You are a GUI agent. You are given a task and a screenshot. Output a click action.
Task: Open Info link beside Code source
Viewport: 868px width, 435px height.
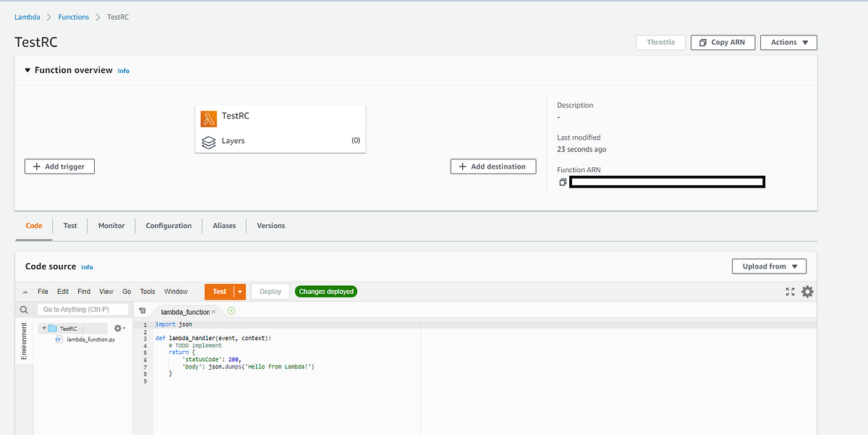click(x=87, y=267)
